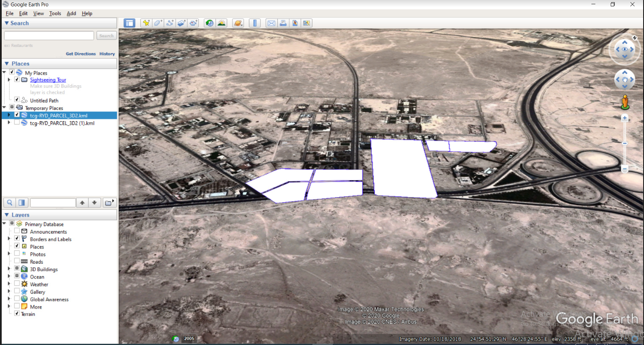The image size is (644, 345).
Task: Open the search History link
Action: [107, 54]
